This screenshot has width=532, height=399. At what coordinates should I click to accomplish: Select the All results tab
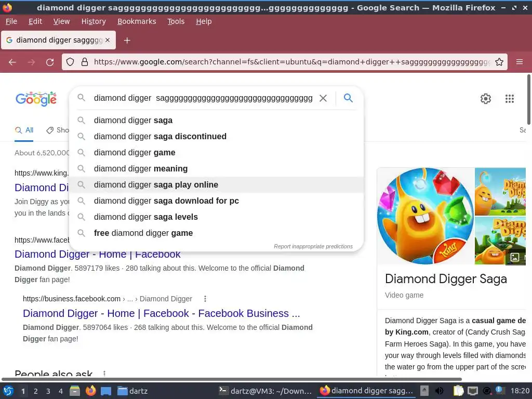[24, 130]
